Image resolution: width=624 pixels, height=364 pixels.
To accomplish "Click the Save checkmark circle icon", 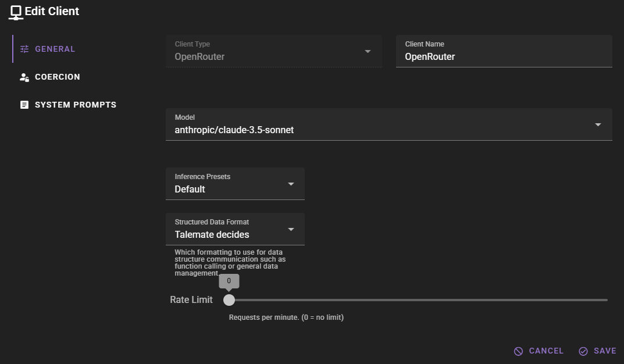I will [583, 351].
